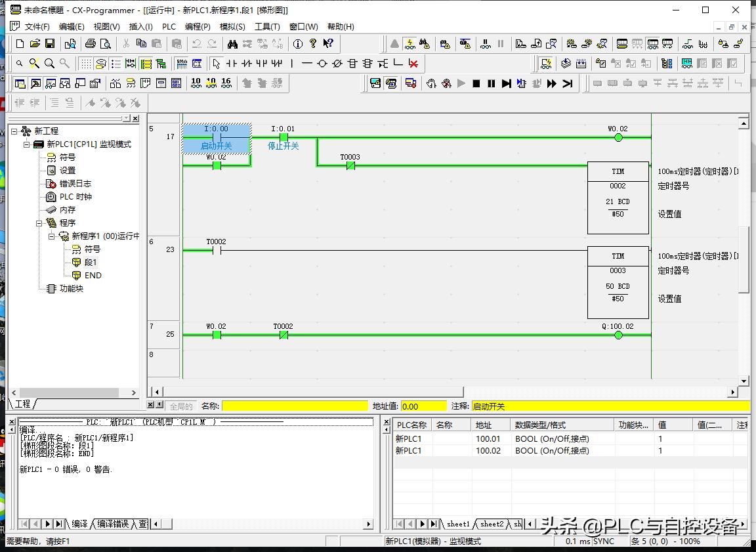Switch PLC to Program mode

pos(622,44)
